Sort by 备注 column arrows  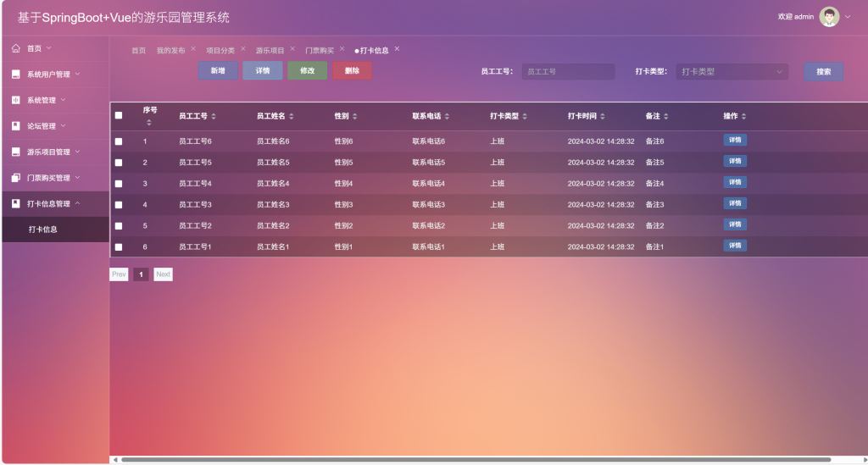666,116
